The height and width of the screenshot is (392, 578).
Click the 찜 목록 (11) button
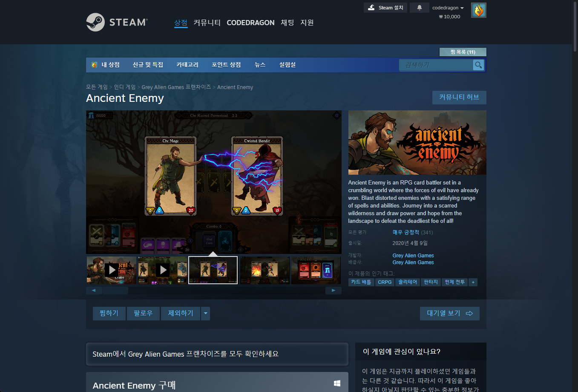coord(463,52)
